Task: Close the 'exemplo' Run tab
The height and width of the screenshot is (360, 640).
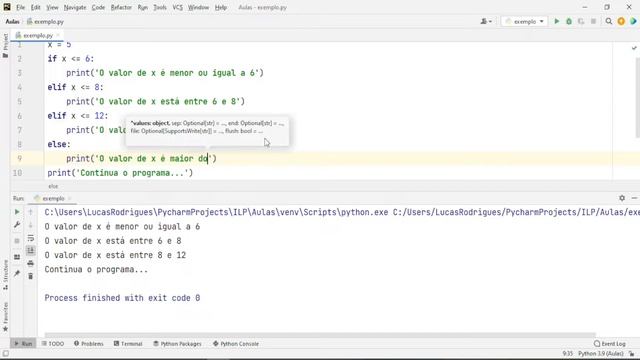Action: coord(69,198)
